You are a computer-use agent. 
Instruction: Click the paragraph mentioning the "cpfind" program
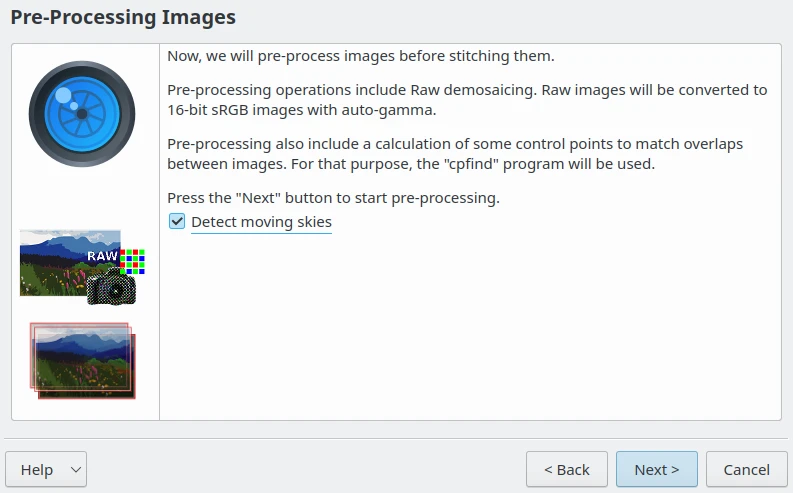455,154
